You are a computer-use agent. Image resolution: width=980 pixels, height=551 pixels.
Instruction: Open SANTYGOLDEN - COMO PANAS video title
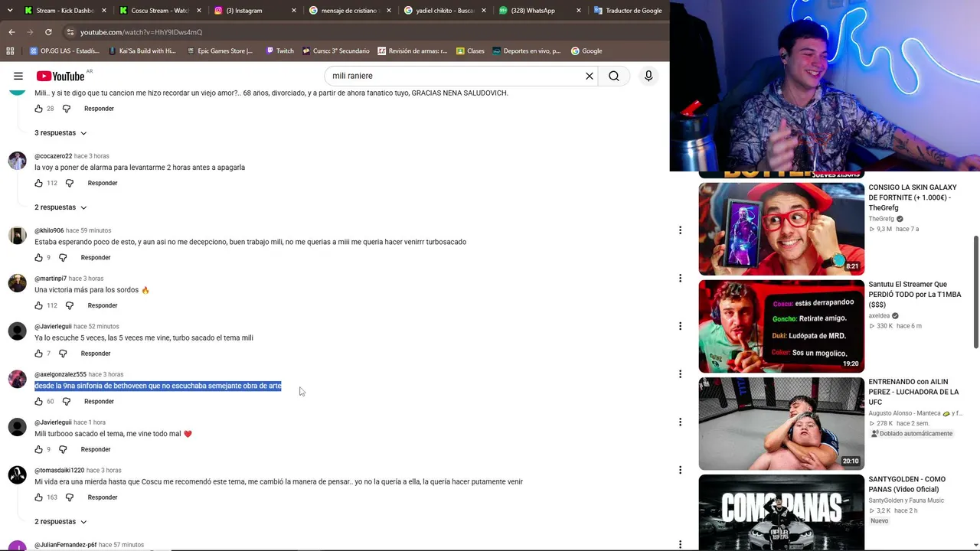(x=906, y=484)
